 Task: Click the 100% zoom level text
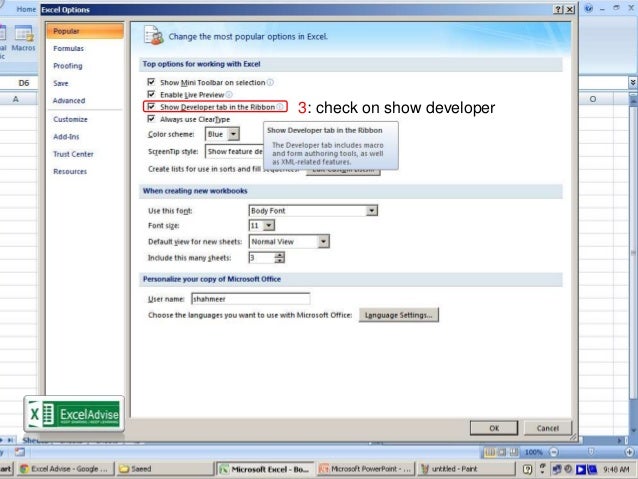533,452
